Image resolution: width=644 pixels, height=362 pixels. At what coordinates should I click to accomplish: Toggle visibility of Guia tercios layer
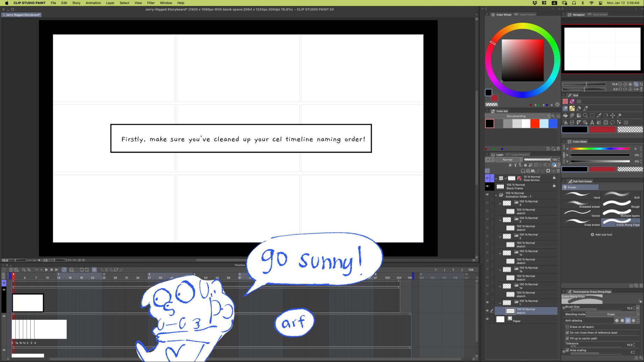487,178
